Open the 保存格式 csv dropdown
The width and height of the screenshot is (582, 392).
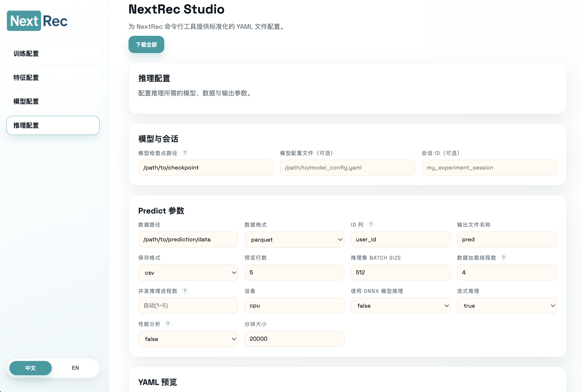coord(188,273)
